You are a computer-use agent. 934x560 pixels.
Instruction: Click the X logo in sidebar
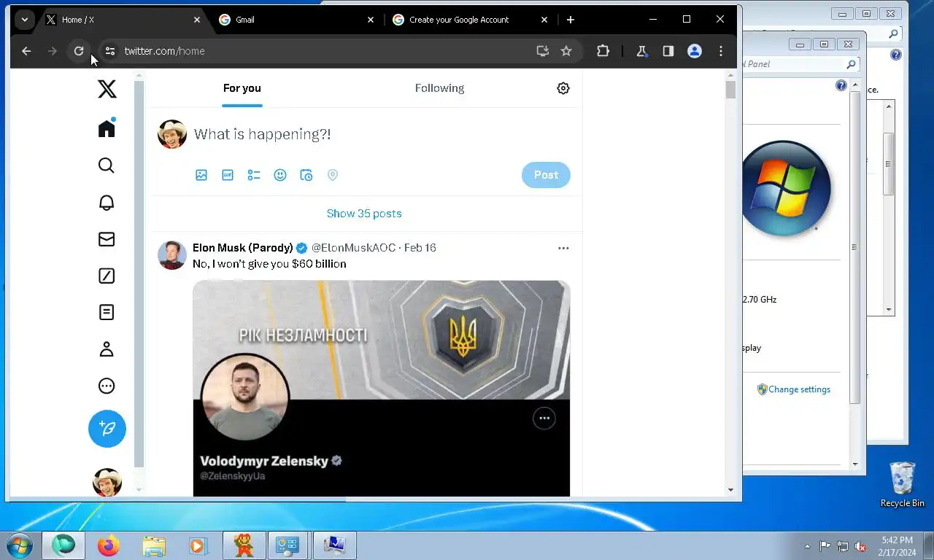coord(107,89)
